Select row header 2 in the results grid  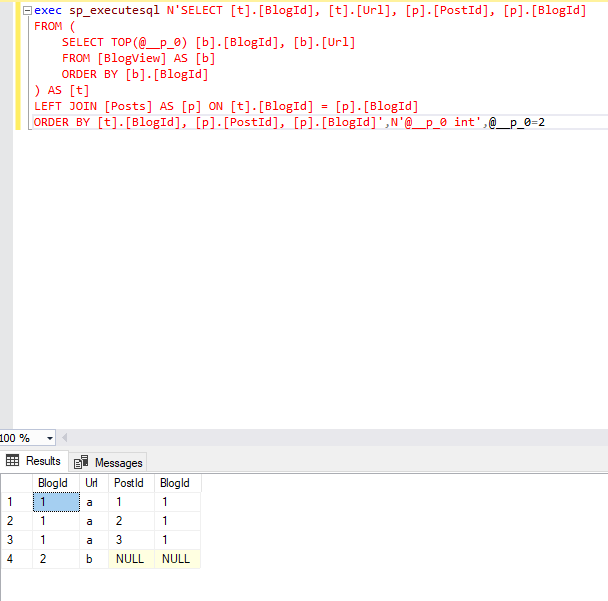(x=17, y=521)
